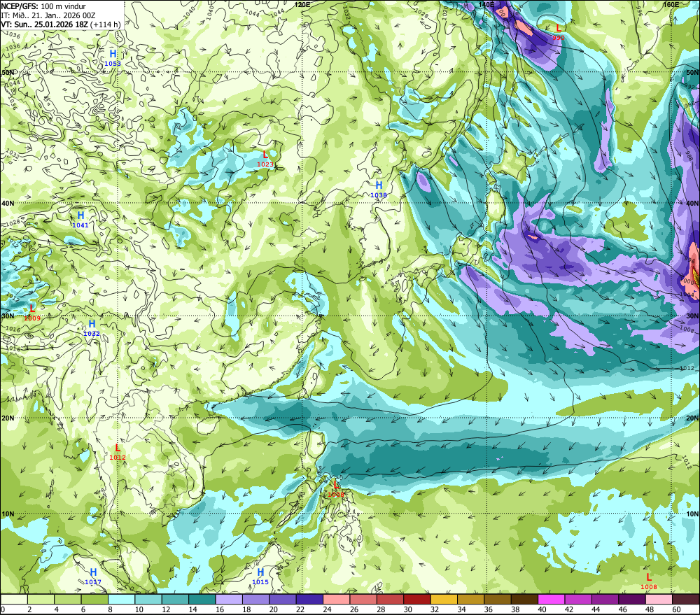Select the H 1015 high pressure marker

point(260,577)
